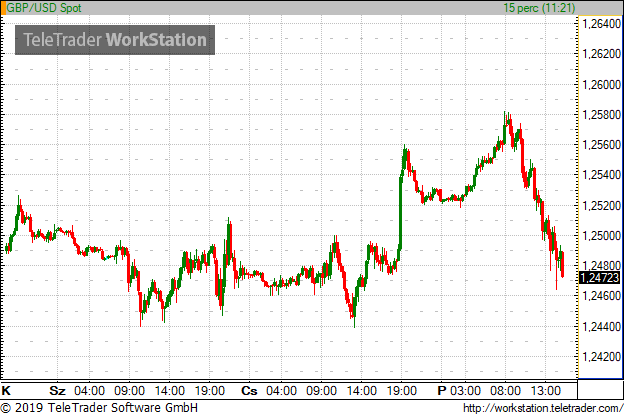Click the 1,25600 price axis label
The width and height of the screenshot is (624, 417).
tap(601, 145)
